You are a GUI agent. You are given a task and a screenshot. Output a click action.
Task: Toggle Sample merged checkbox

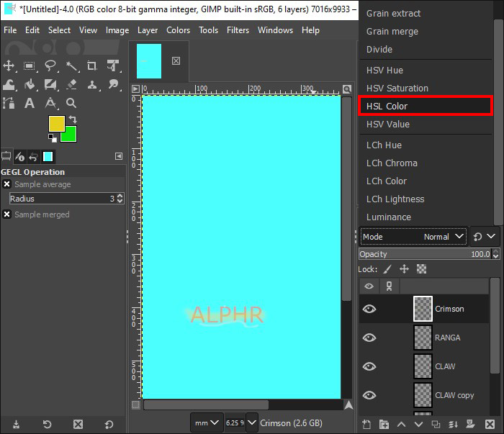(x=6, y=214)
